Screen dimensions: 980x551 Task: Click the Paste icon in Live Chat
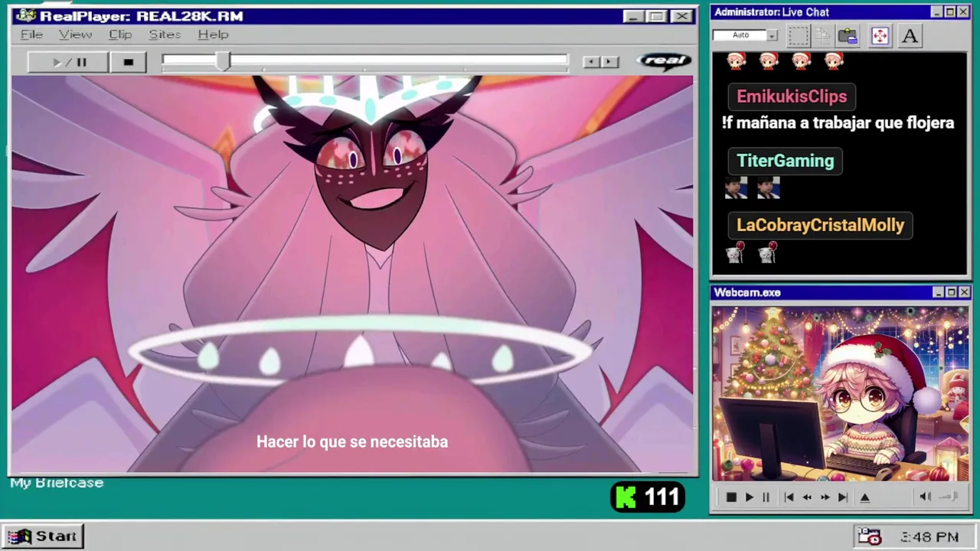click(848, 36)
